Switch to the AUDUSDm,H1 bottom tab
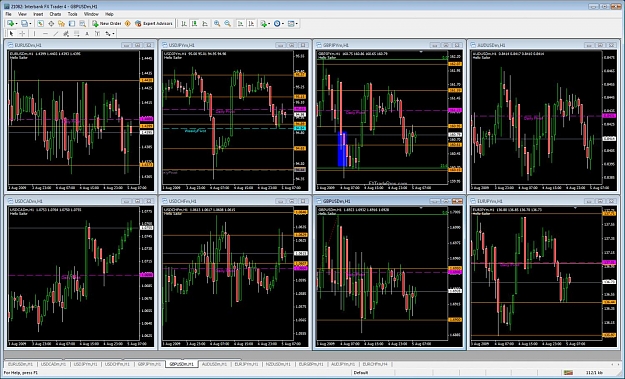Image resolution: width=625 pixels, height=379 pixels. [214, 364]
